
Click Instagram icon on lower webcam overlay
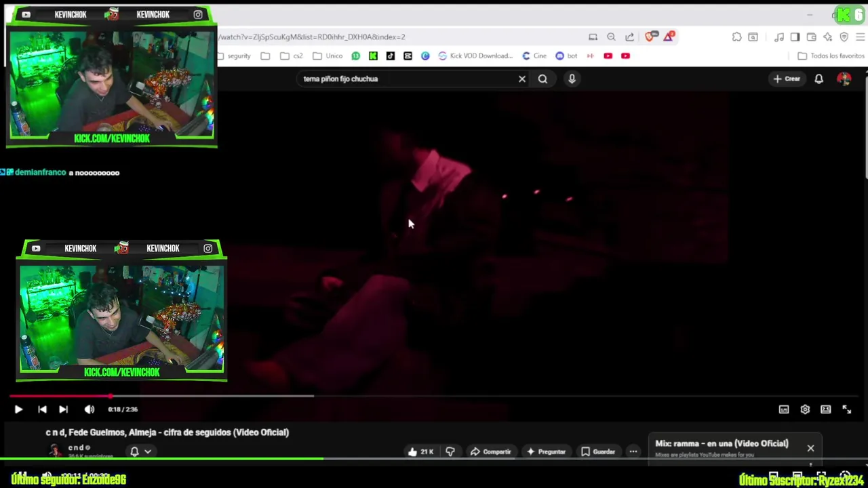click(208, 249)
